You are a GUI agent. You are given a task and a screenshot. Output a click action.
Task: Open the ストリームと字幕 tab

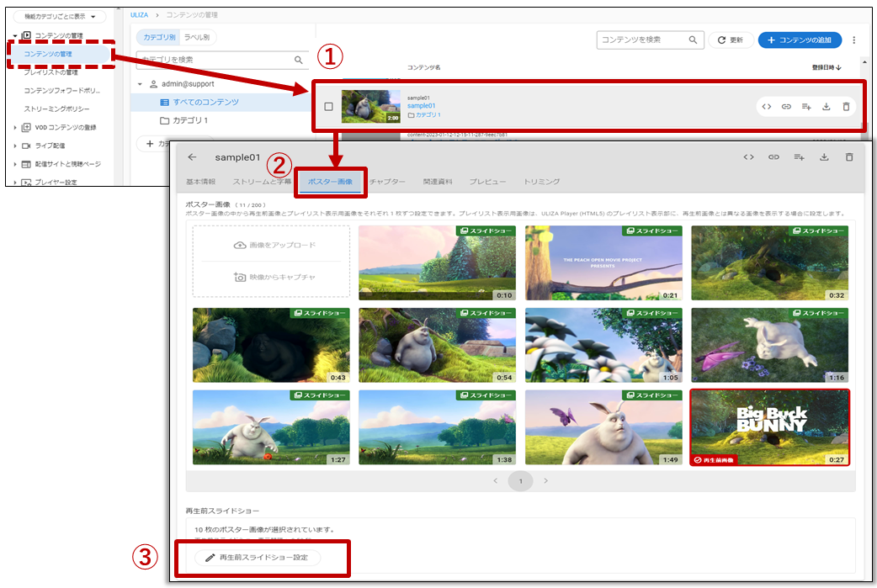262,182
